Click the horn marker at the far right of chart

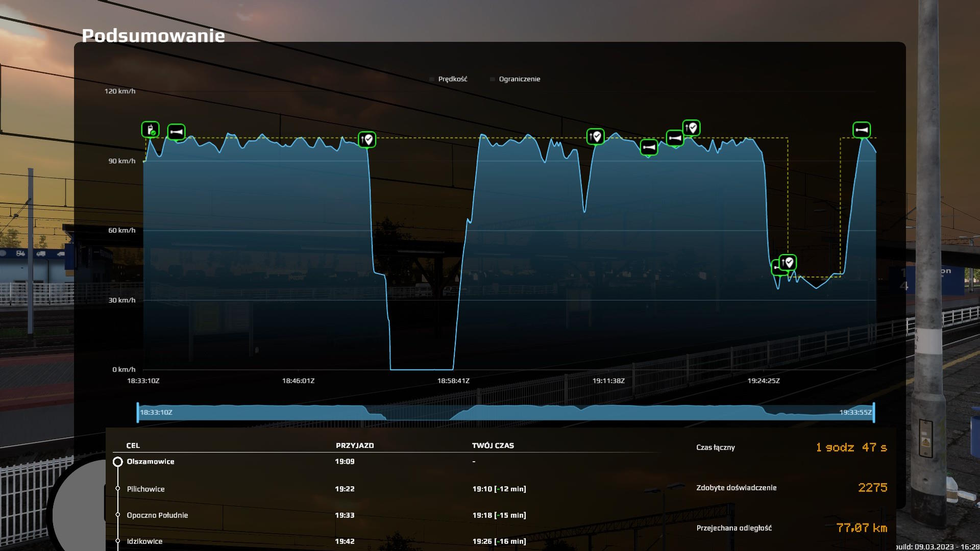click(862, 130)
